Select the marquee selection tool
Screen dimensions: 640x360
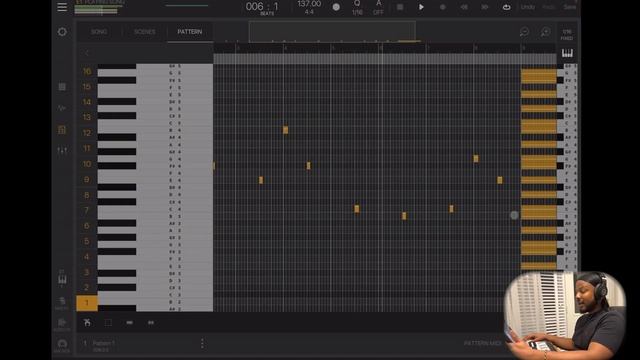point(108,322)
